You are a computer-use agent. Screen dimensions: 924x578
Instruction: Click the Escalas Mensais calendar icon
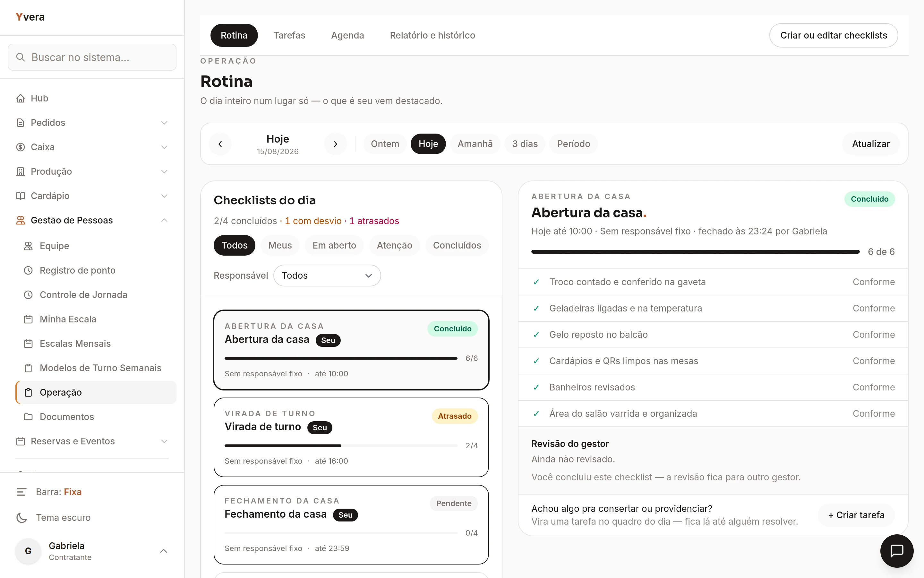pyautogui.click(x=28, y=344)
